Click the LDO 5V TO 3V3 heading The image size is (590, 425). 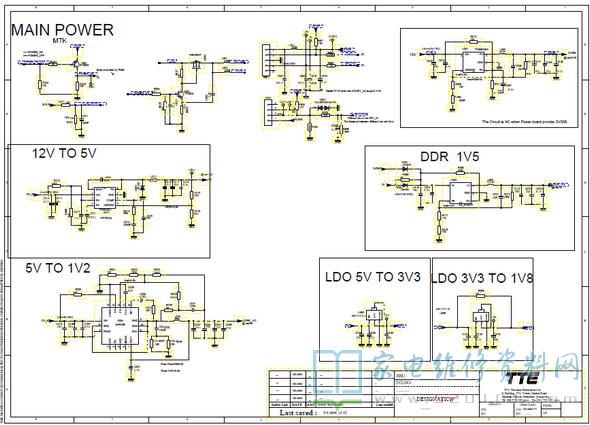[373, 277]
